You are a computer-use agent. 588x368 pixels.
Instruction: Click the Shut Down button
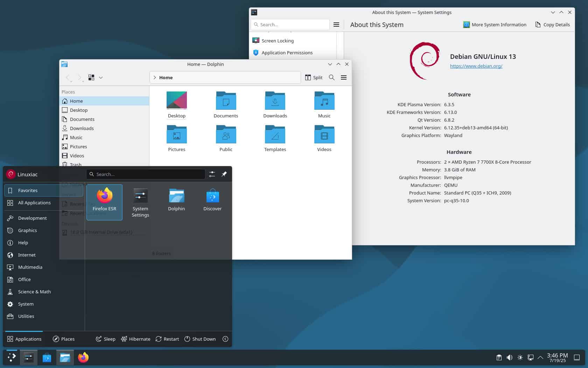pos(200,339)
